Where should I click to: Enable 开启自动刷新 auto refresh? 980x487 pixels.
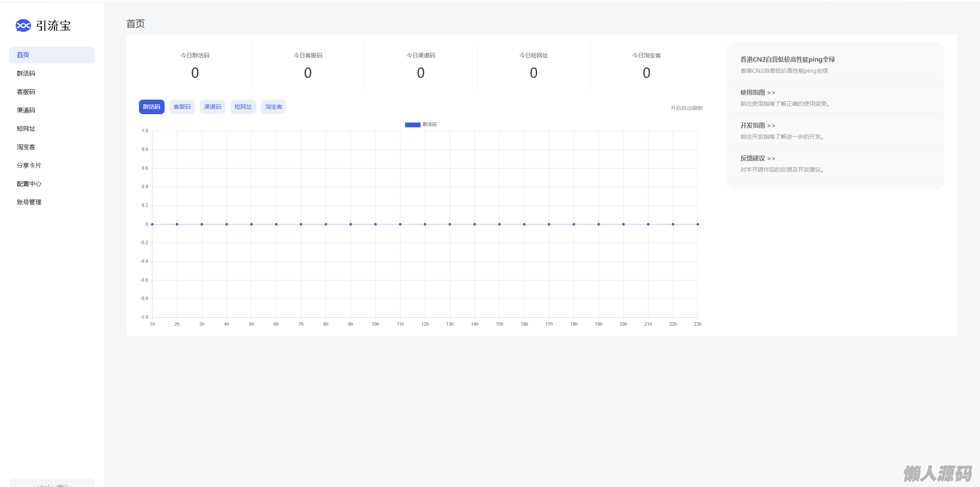[686, 108]
